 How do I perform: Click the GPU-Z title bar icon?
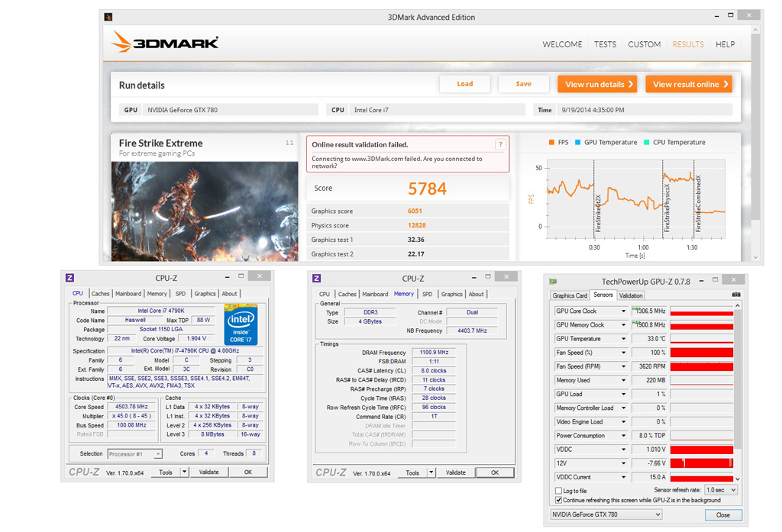point(553,282)
